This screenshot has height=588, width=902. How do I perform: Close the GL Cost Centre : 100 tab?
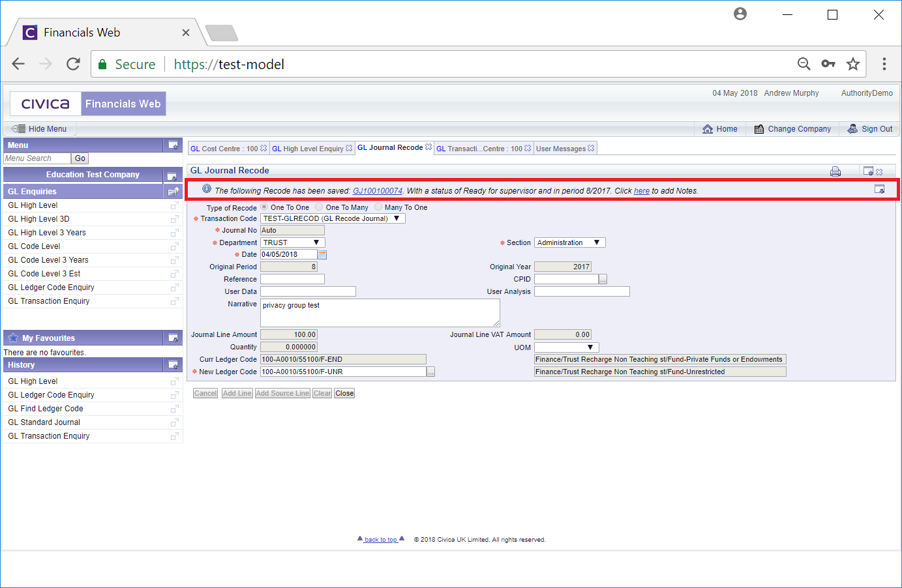263,148
